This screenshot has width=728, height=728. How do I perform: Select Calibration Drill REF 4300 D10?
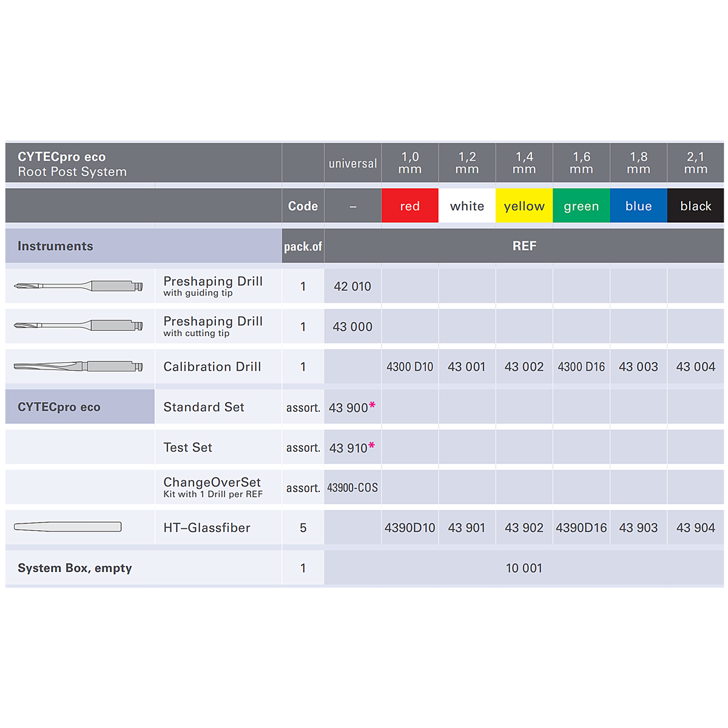(409, 367)
